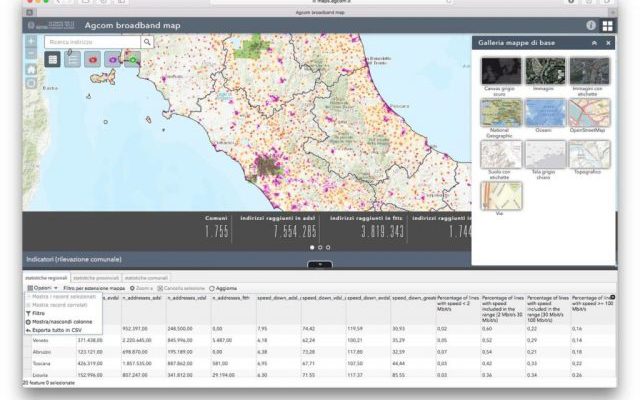This screenshot has width=640, height=400.
Task: Click Zoom a in table toolbar
Action: pos(141,288)
